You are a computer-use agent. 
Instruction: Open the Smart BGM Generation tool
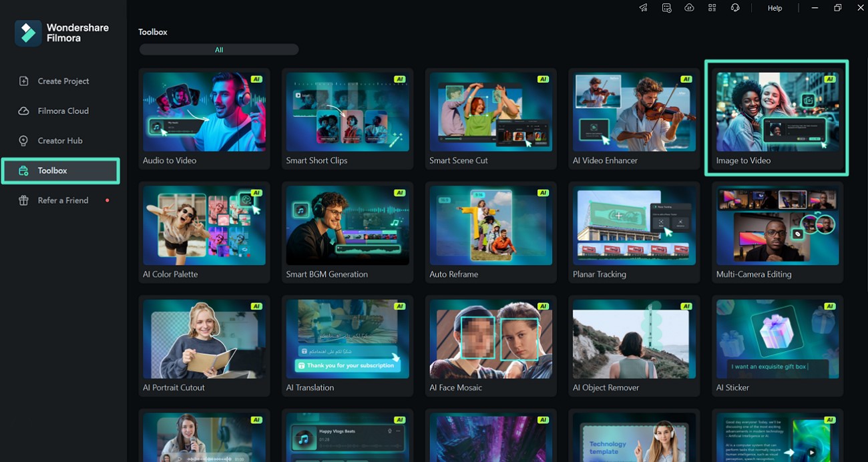(347, 232)
